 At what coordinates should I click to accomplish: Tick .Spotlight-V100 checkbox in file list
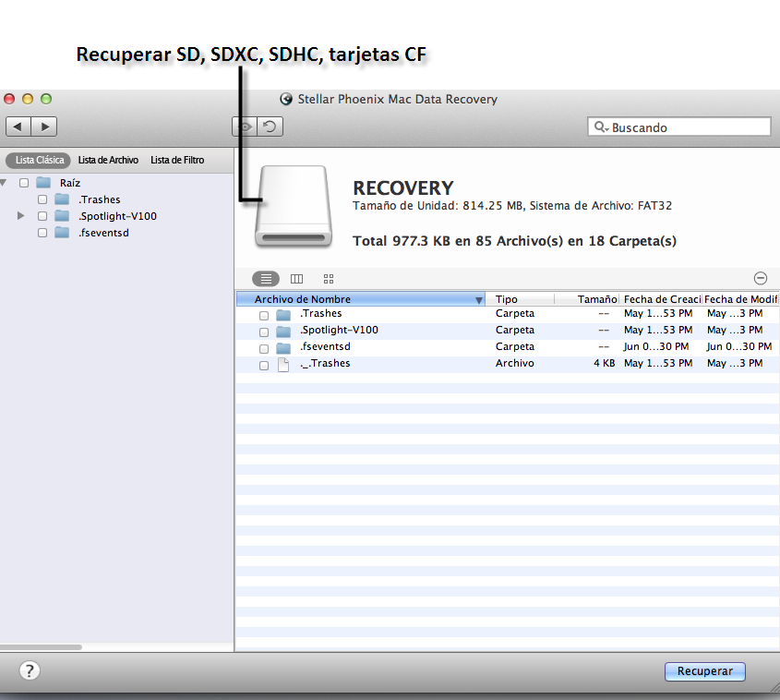coord(264,332)
